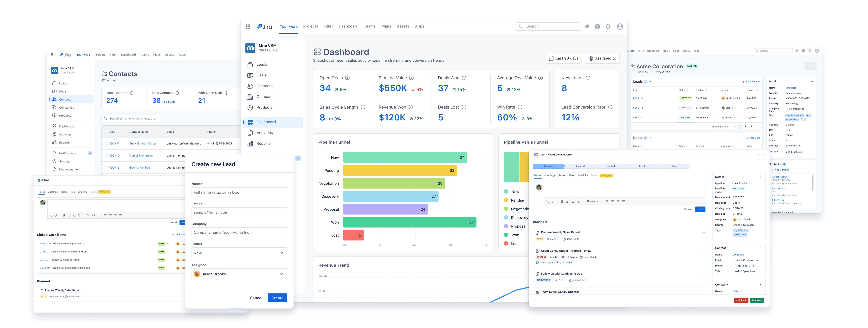Click Projects in the Jira top navigation

[310, 26]
